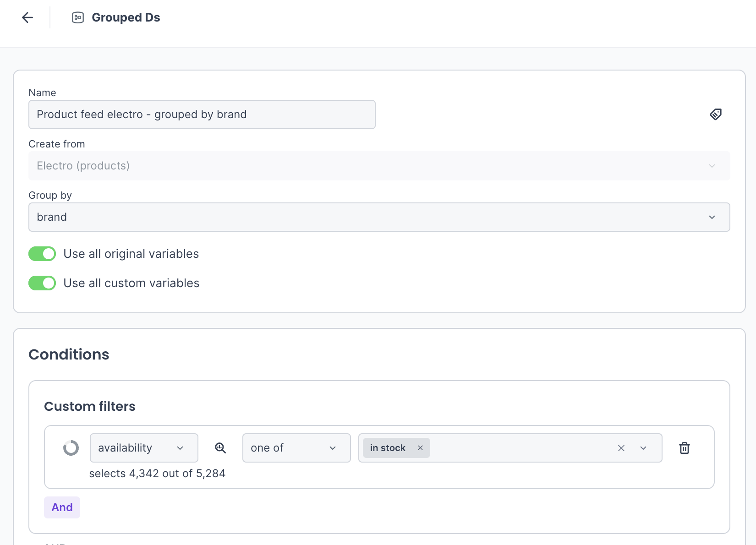Click the back arrow icon

coord(27,17)
